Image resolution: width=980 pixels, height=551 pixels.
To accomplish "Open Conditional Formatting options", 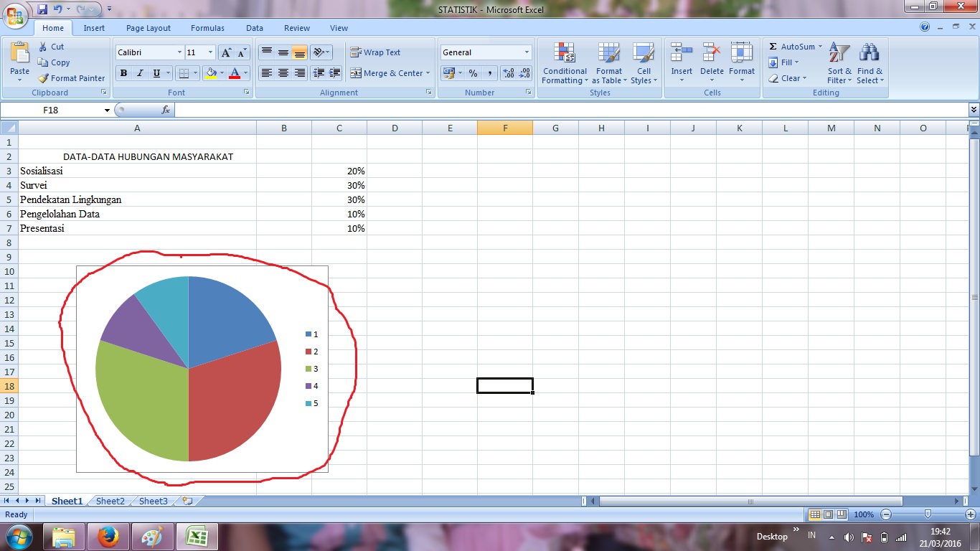I will [x=564, y=63].
